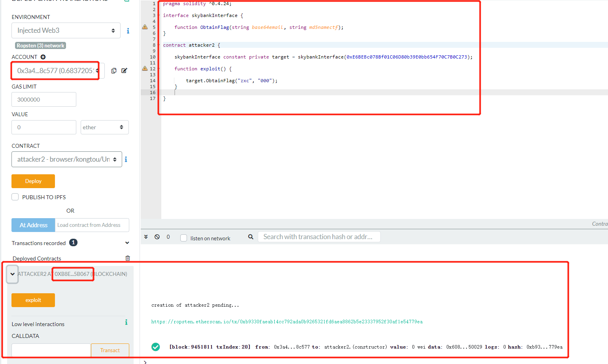Screen dimensions: 608x364
Task: Copy the account address with the copy icon
Action: pos(114,71)
